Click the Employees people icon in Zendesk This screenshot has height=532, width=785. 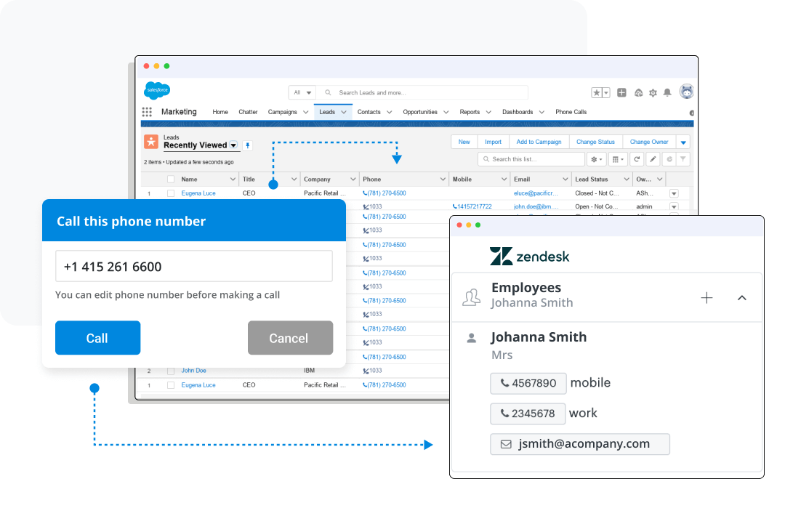pyautogui.click(x=471, y=297)
